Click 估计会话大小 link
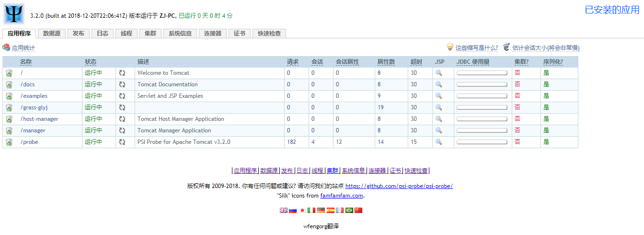 tap(546, 48)
